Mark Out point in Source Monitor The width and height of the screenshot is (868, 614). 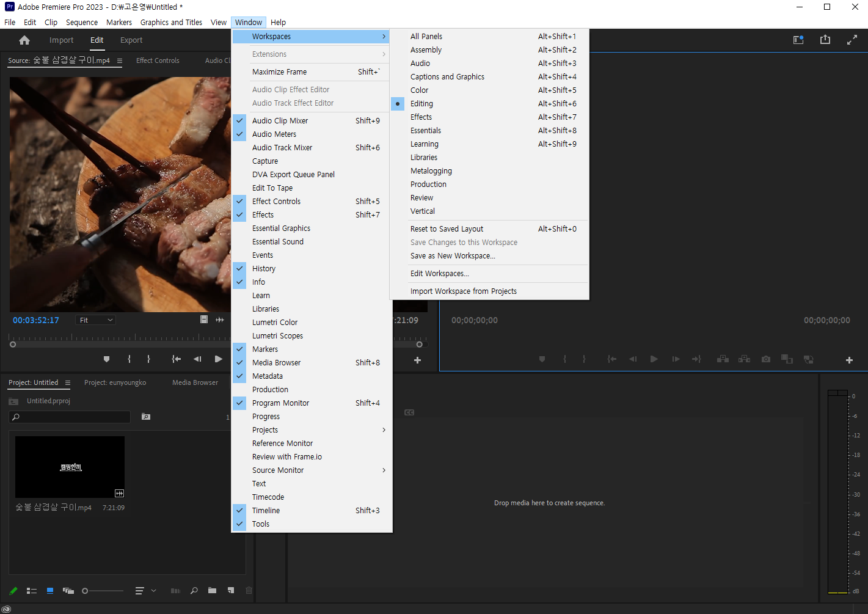(148, 359)
